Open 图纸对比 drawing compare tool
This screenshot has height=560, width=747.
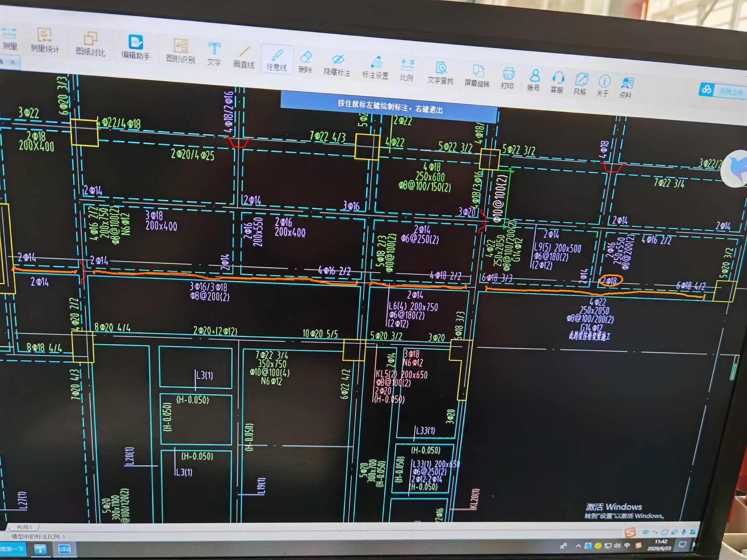(x=90, y=44)
